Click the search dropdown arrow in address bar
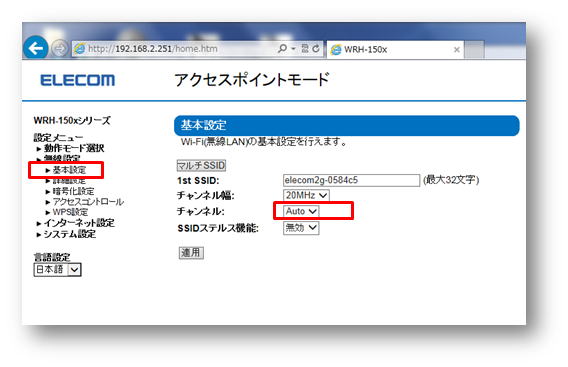Image resolution: width=568 pixels, height=367 pixels. 293,49
